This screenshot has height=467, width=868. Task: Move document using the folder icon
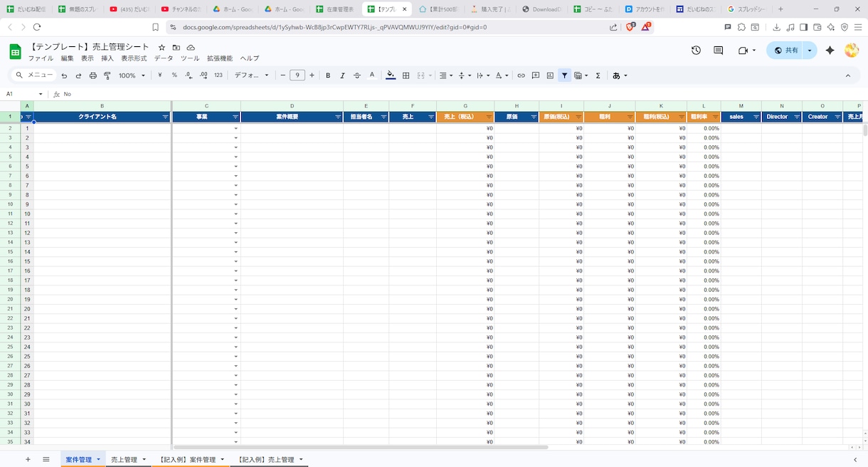click(176, 48)
